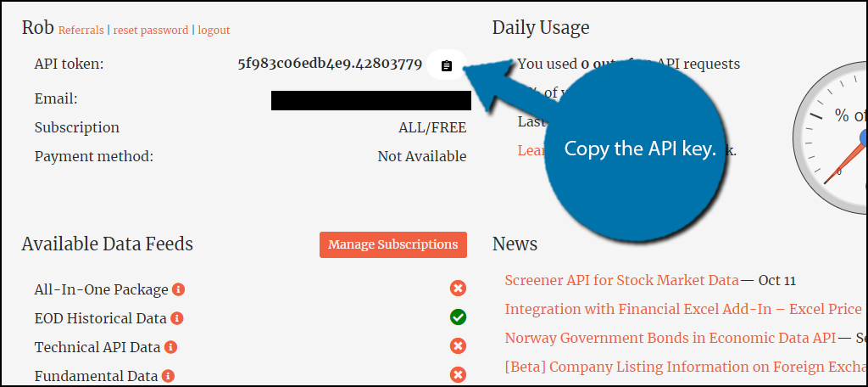Click the Not Available payment method value
868x387 pixels.
coord(422,156)
